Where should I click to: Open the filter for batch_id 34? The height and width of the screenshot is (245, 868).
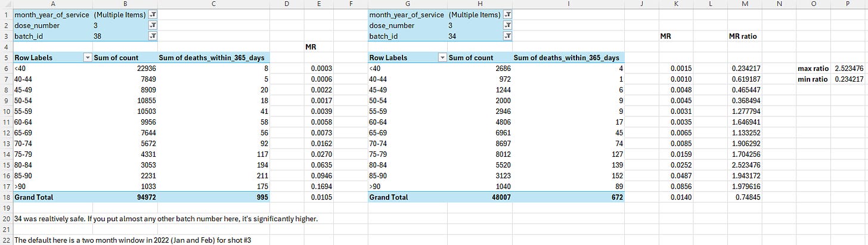(x=507, y=36)
